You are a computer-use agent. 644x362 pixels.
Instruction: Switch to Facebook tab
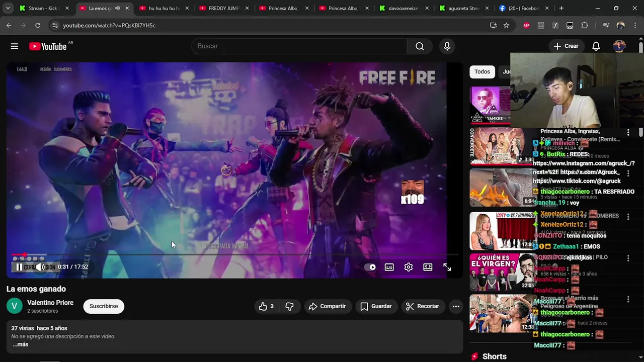coord(523,8)
